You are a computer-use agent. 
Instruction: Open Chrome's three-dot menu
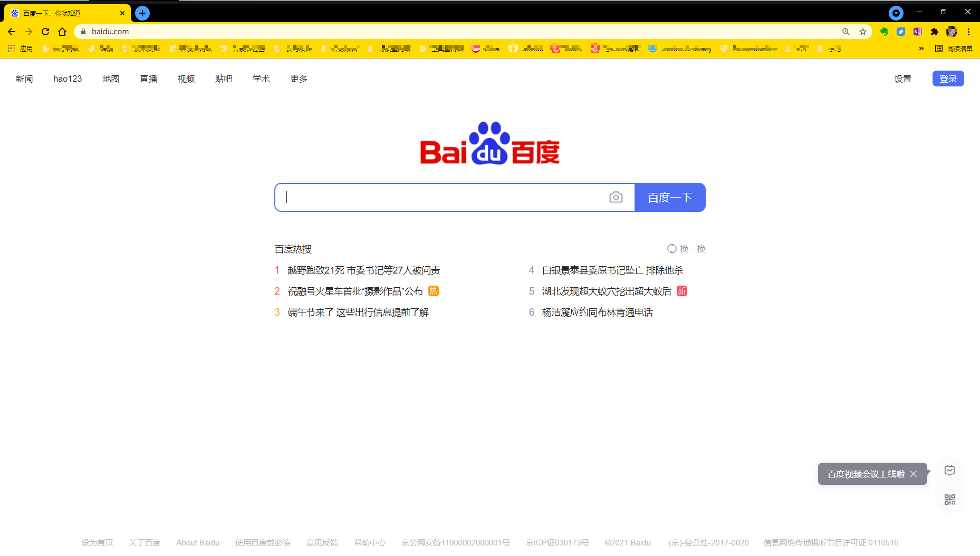coord(969,32)
